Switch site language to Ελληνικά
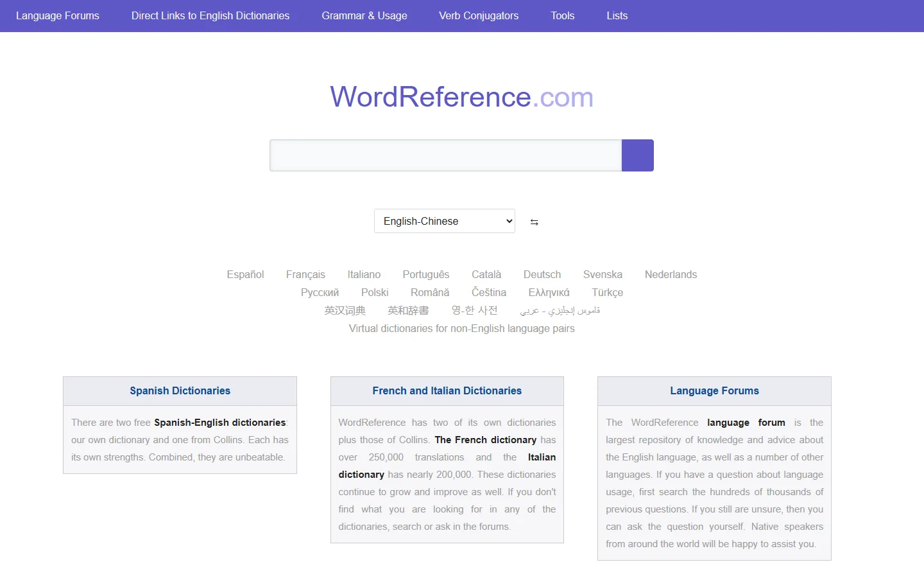Viewport: 924px width, 578px height. [x=549, y=292]
